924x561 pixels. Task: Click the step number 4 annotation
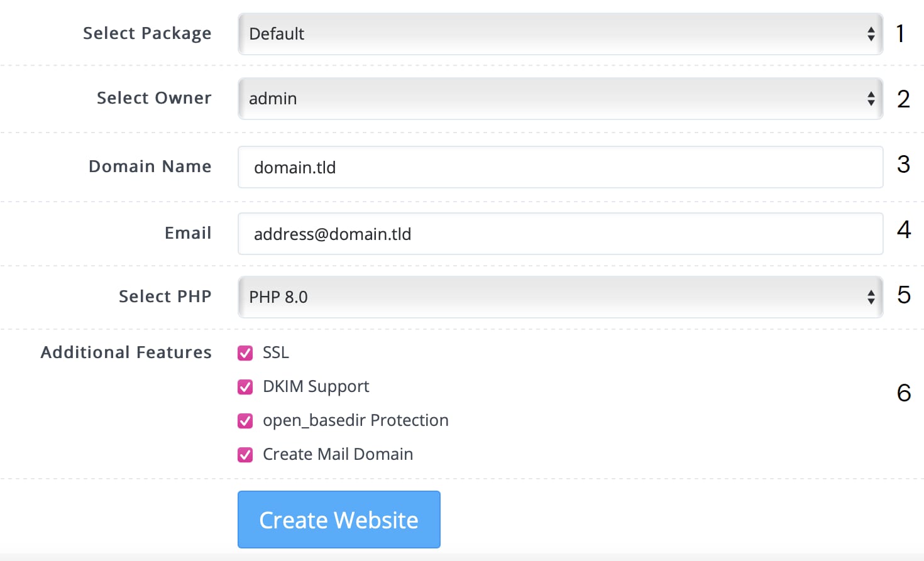click(904, 230)
